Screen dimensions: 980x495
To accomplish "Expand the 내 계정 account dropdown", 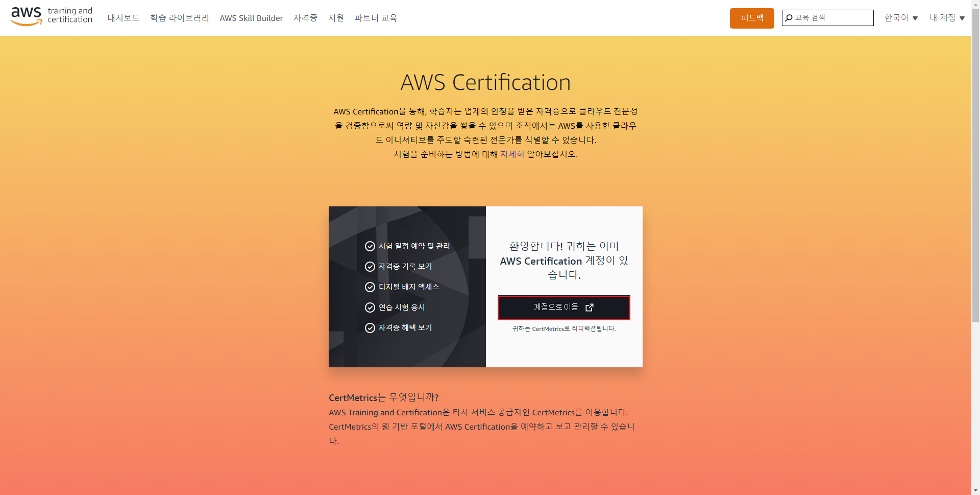I will pos(947,18).
